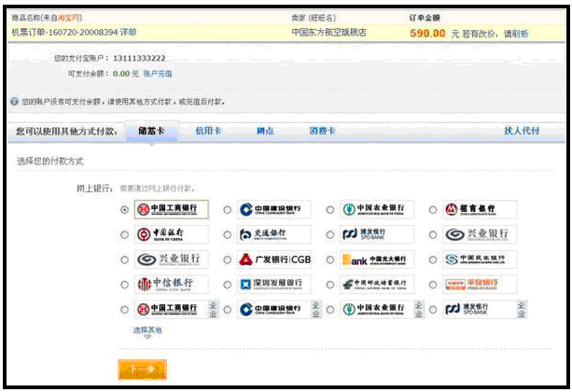Select the 中国建设银行 personal radio button
The width and height of the screenshot is (572, 392).
pyautogui.click(x=228, y=209)
